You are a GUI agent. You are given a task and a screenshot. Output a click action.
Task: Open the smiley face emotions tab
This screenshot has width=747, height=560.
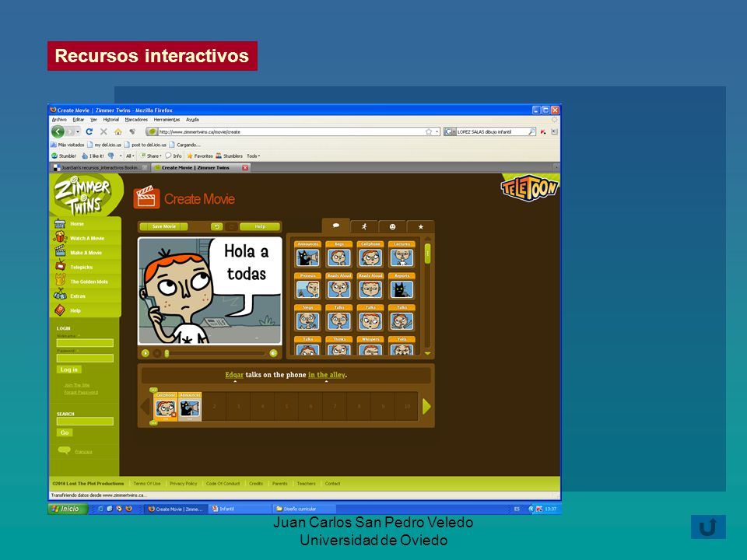(392, 226)
